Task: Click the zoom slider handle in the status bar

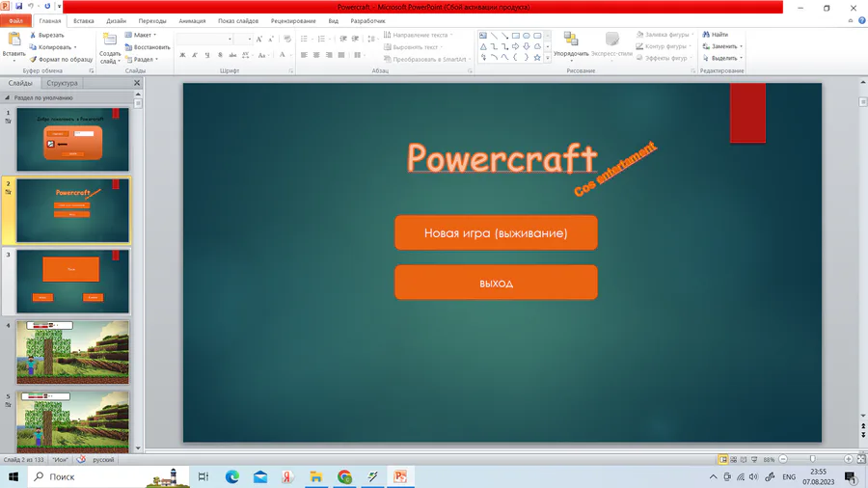Action: [813, 459]
